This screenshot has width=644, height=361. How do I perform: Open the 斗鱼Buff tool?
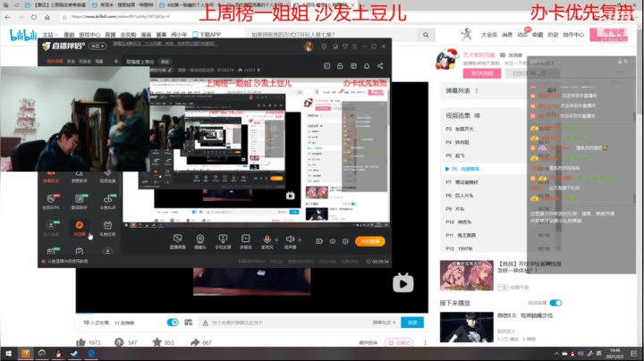(x=107, y=201)
